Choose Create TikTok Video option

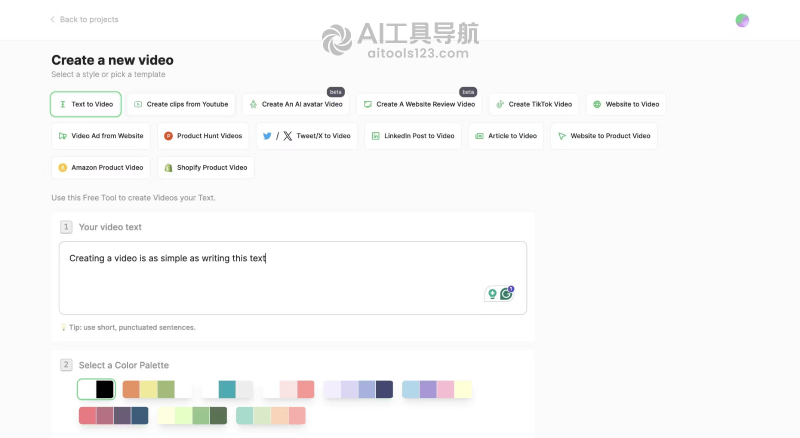pyautogui.click(x=534, y=104)
